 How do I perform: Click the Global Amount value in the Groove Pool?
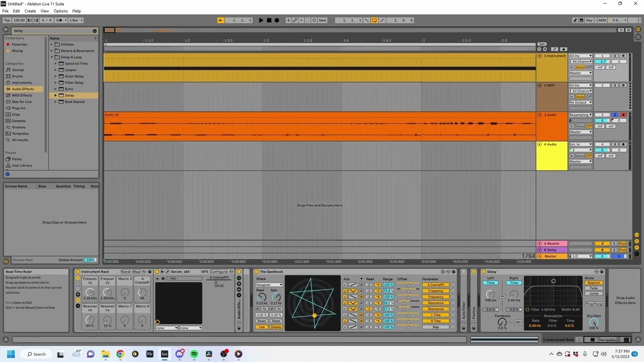point(90,260)
